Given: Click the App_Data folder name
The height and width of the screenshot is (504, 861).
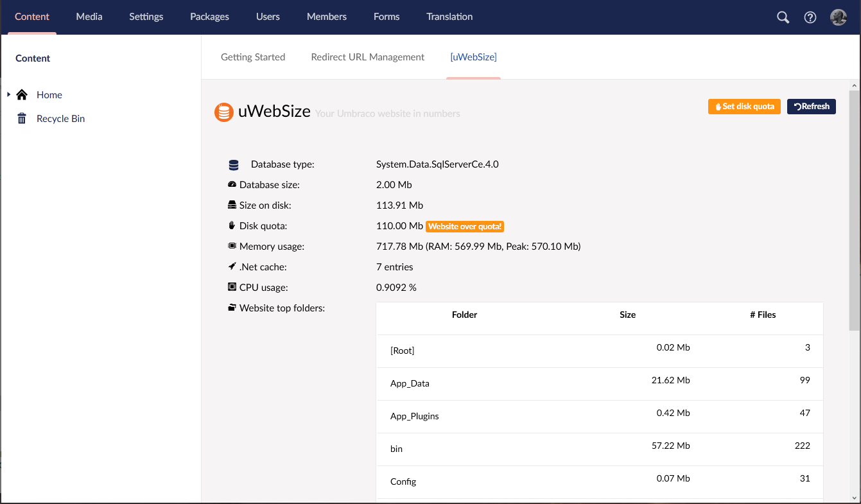Looking at the screenshot, I should tap(410, 383).
